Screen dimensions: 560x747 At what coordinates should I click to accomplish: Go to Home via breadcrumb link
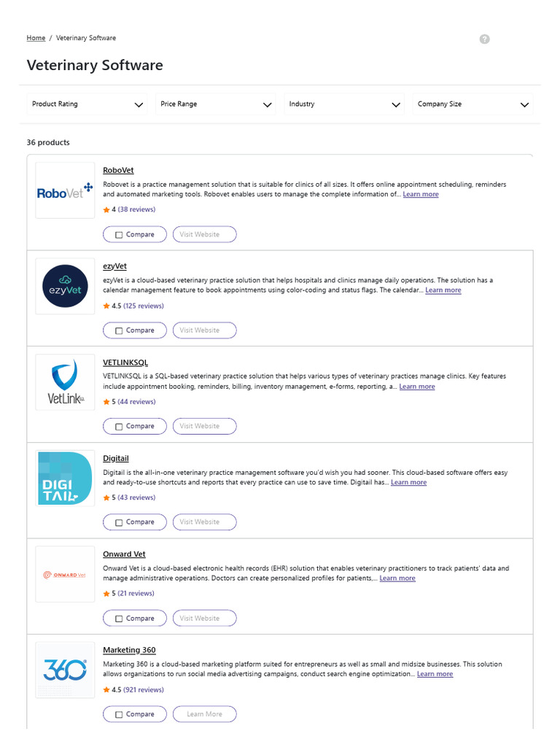[x=36, y=38]
